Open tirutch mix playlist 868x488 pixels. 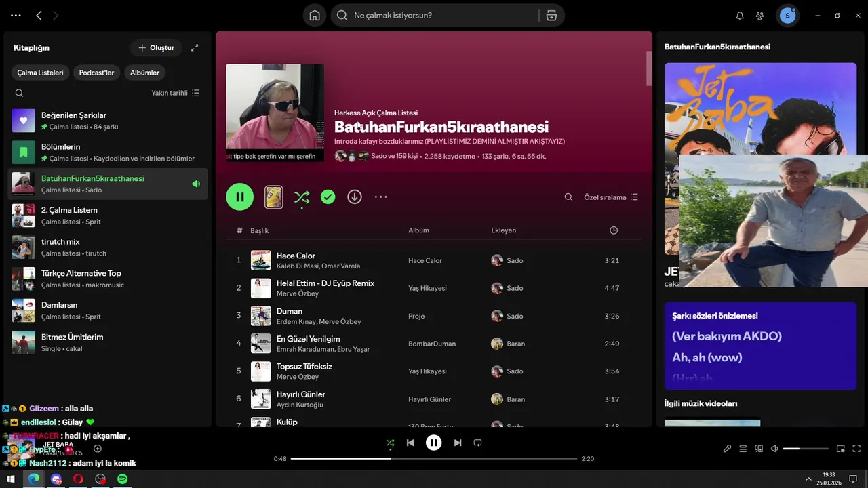click(108, 247)
